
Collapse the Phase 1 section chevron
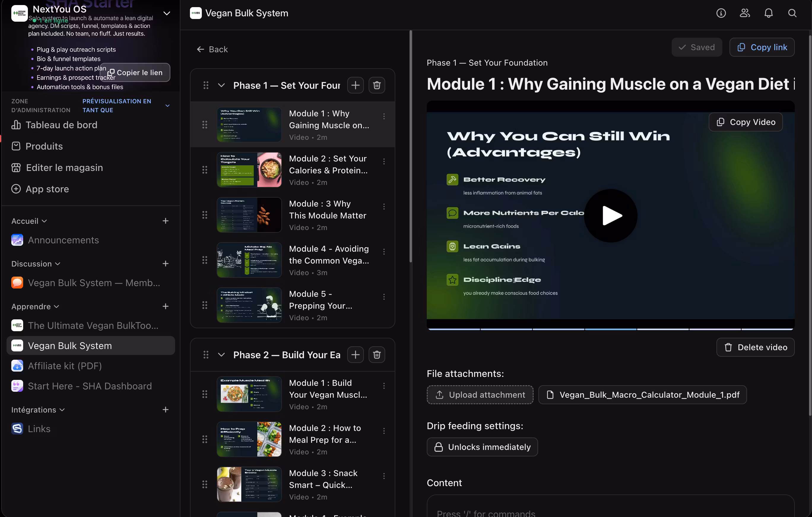(x=221, y=85)
